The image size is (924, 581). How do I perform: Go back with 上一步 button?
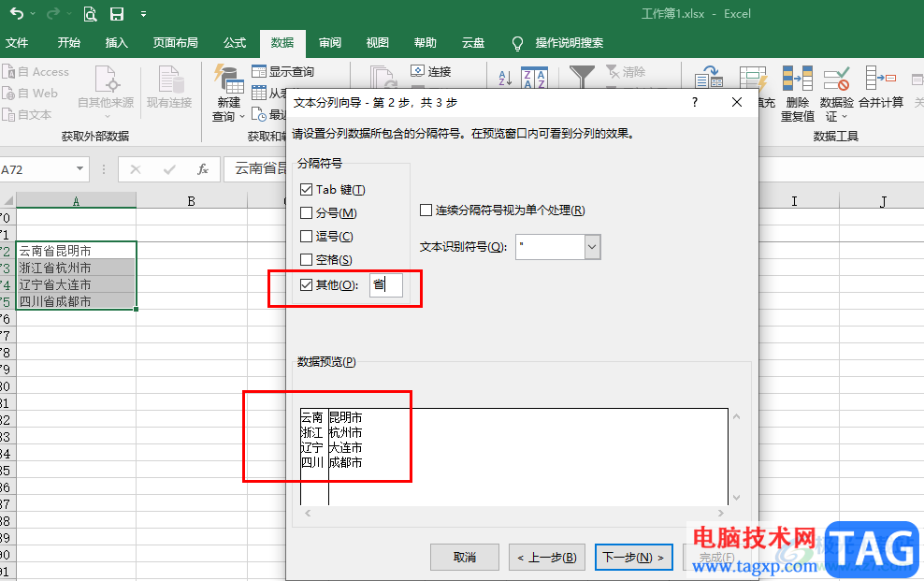(547, 557)
